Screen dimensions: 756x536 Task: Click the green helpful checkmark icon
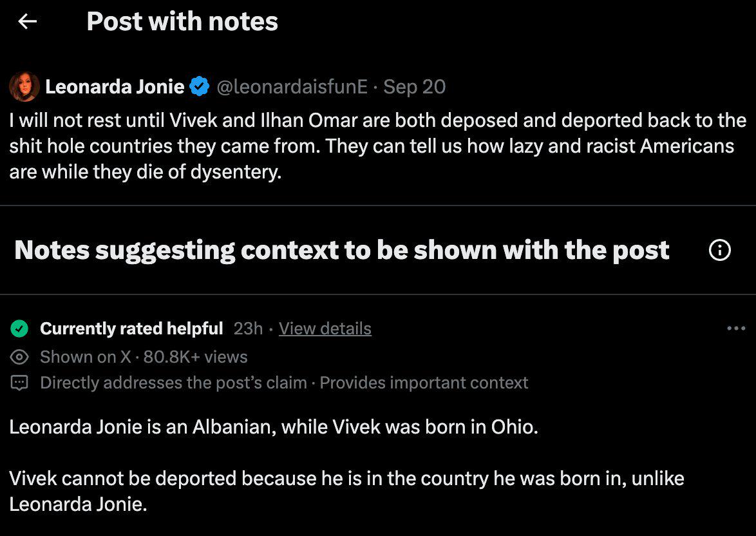click(19, 329)
